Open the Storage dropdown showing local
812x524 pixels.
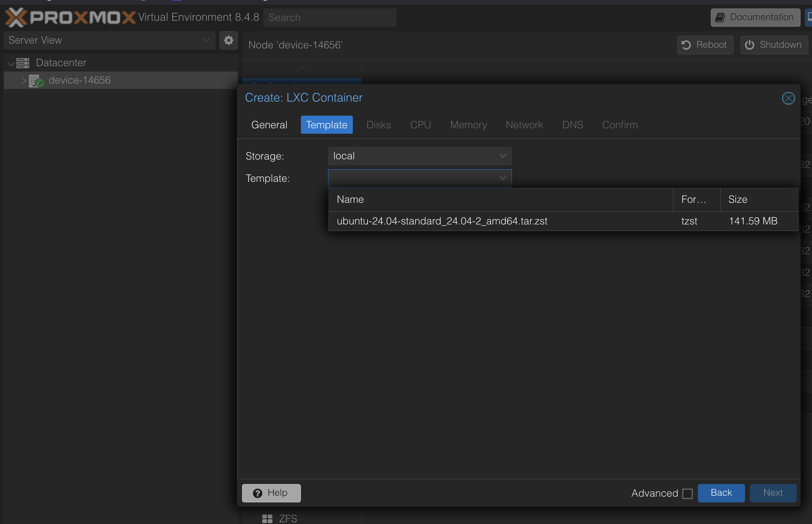click(419, 156)
